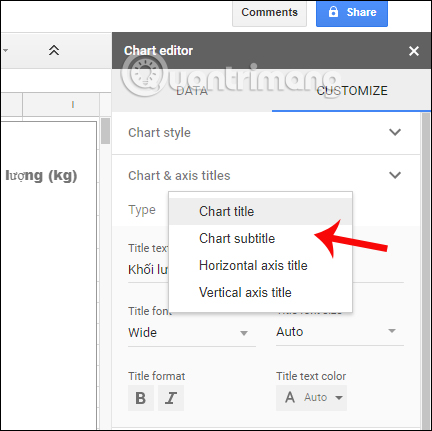This screenshot has height=431, width=432.
Task: Click the Chart editor panel scrollbar
Action: click(x=426, y=270)
